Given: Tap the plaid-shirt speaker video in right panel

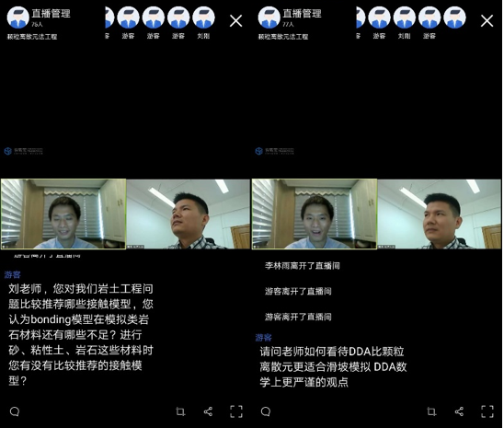Looking at the screenshot, I should [x=439, y=214].
